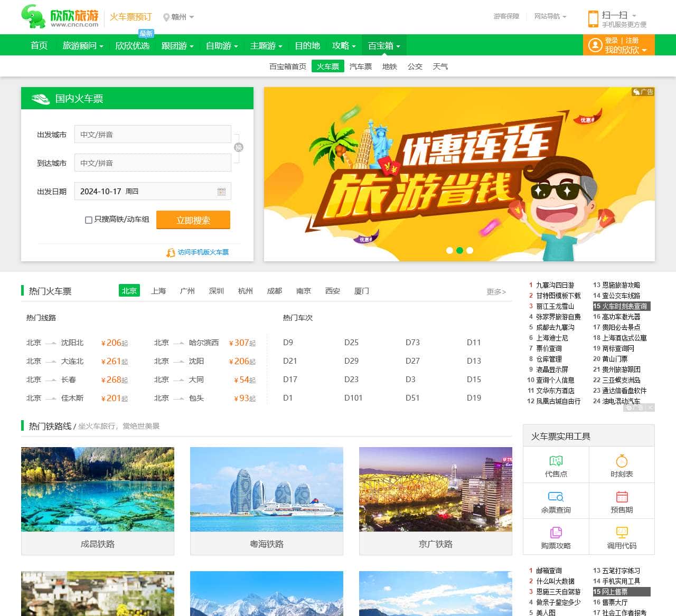Open the 访问手机版火车票 link
The width and height of the screenshot is (676, 616).
203,252
